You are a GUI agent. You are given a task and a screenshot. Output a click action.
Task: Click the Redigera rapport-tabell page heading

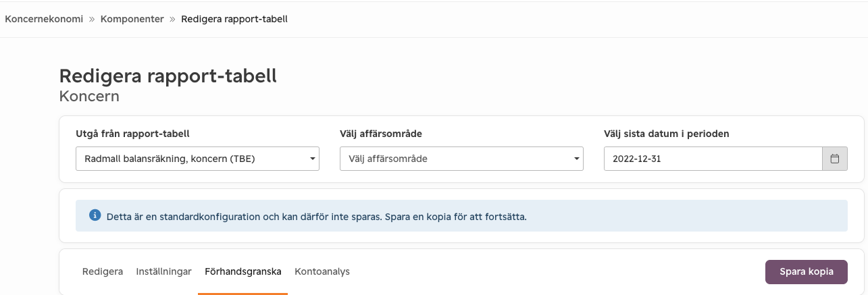pyautogui.click(x=168, y=76)
